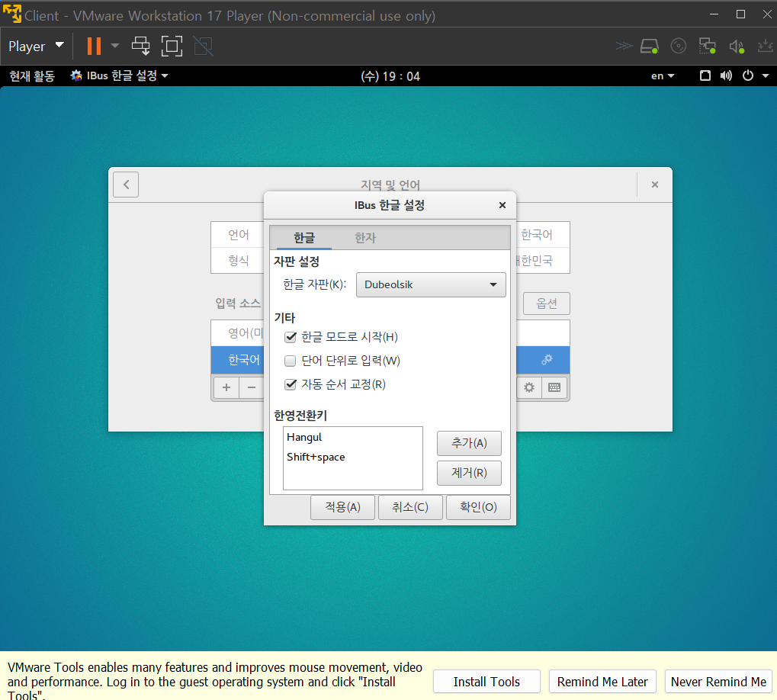Viewport: 777px width, 700px height.
Task: Click the GNOME network status icon
Action: click(705, 75)
